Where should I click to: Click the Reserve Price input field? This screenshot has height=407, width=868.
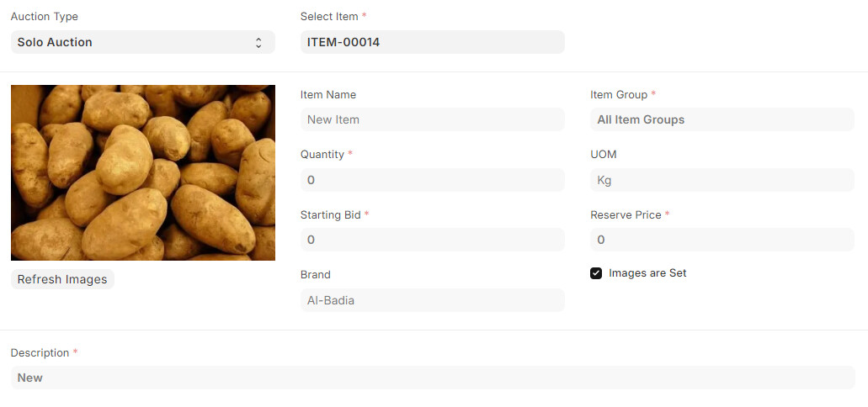[x=722, y=240]
